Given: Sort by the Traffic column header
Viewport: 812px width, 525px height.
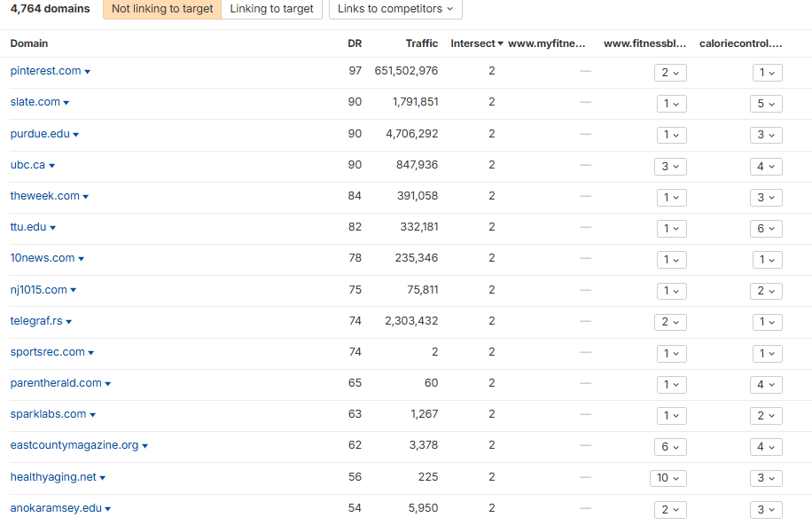Looking at the screenshot, I should pyautogui.click(x=422, y=43).
